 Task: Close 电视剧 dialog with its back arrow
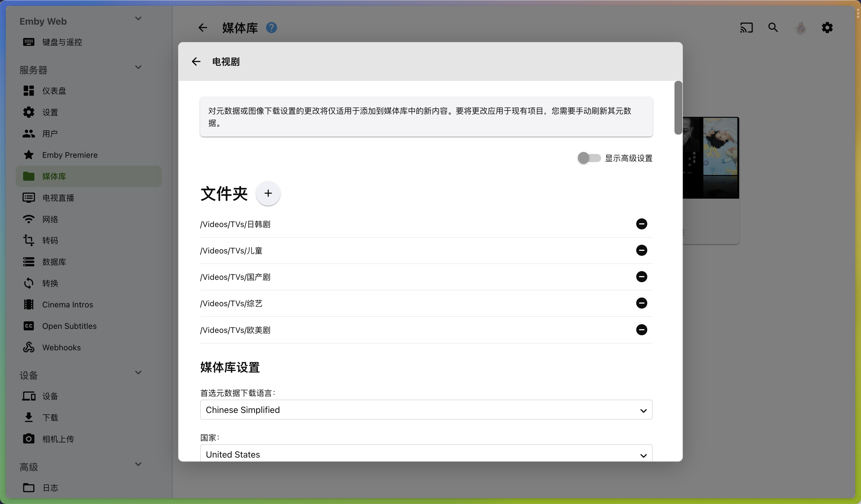coord(196,61)
